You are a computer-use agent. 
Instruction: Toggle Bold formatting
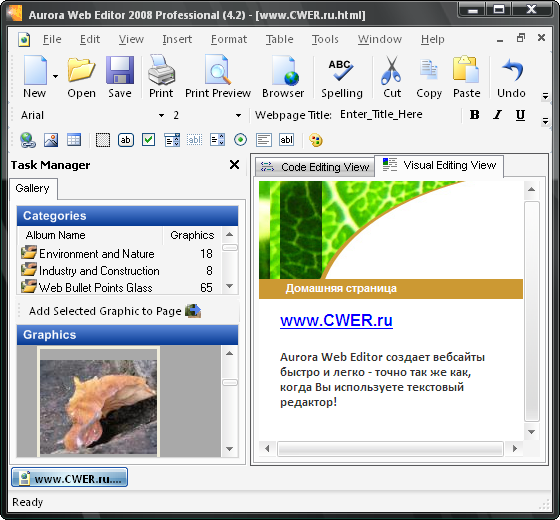[x=474, y=115]
